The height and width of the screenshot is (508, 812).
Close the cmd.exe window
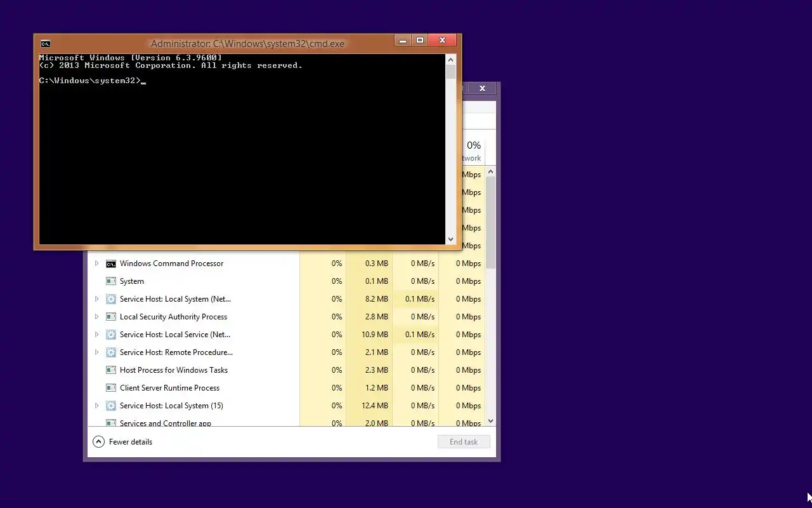pos(442,41)
